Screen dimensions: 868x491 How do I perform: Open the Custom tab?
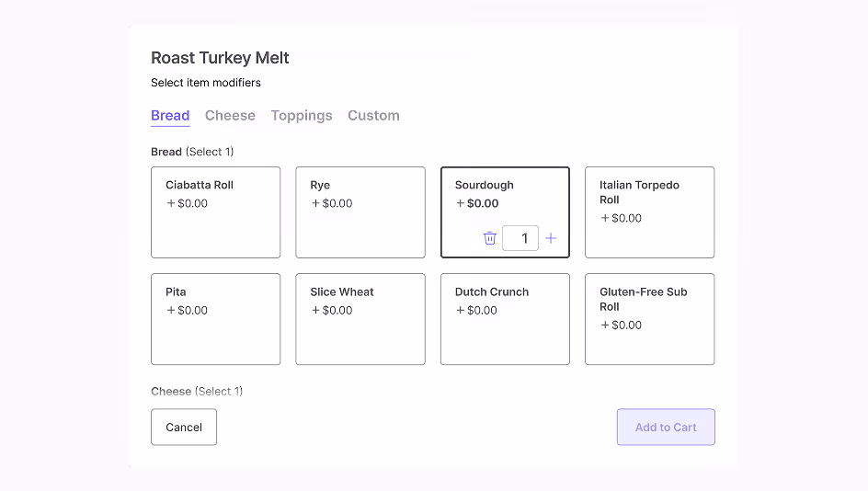click(x=373, y=116)
